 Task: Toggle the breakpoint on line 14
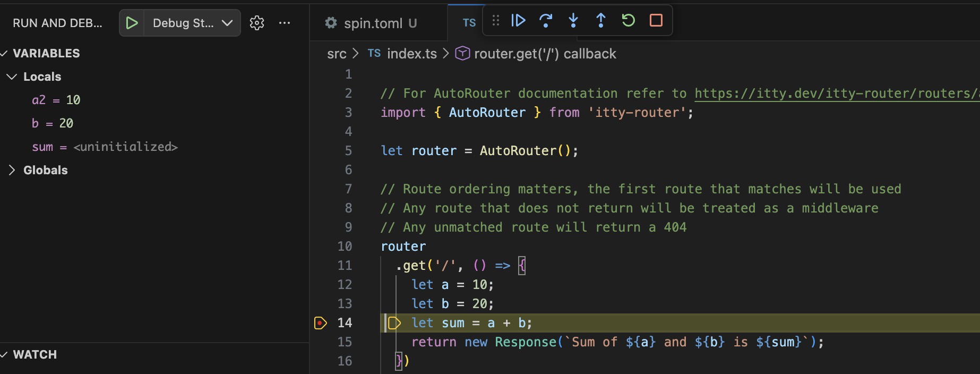pyautogui.click(x=321, y=322)
